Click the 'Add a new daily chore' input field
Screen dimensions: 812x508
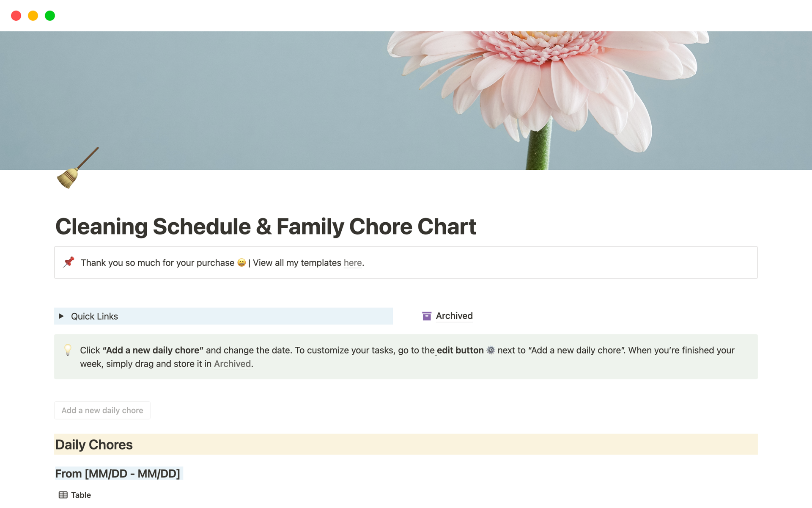click(x=102, y=410)
